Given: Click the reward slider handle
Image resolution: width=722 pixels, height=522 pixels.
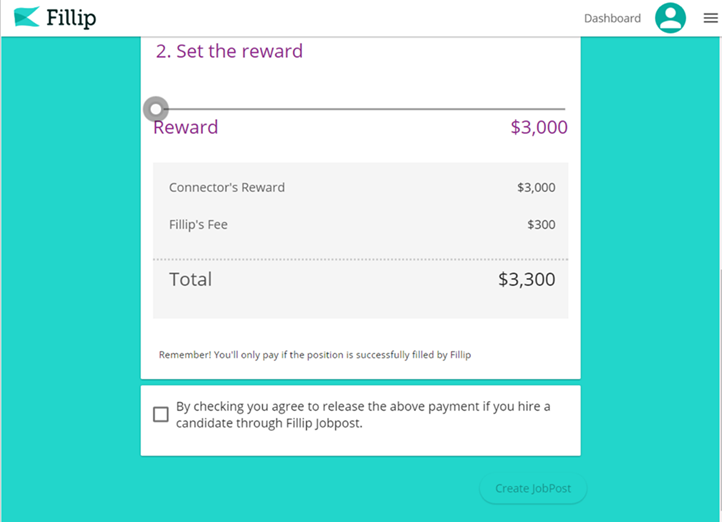Looking at the screenshot, I should [x=156, y=109].
